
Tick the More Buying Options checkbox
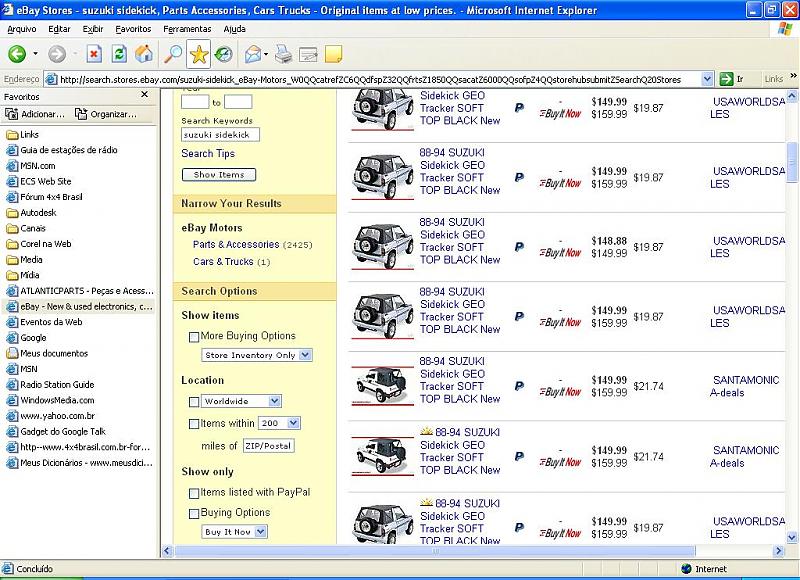(194, 337)
